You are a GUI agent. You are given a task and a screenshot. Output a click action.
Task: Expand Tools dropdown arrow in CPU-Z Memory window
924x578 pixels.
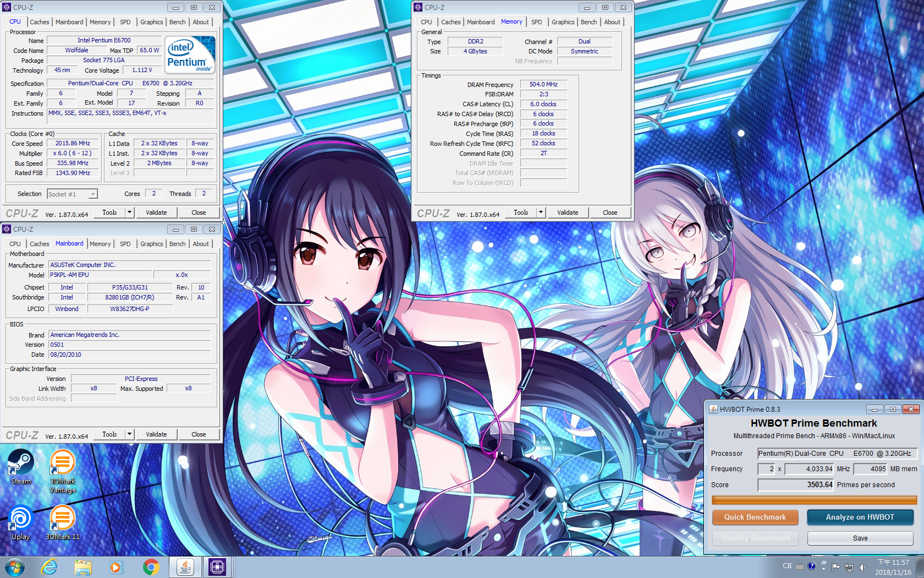click(541, 212)
